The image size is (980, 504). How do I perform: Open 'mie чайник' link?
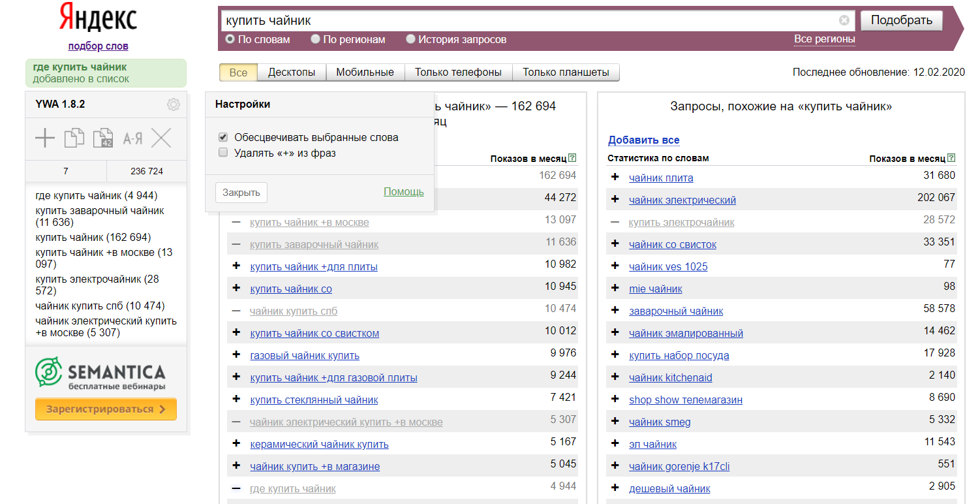(x=656, y=289)
